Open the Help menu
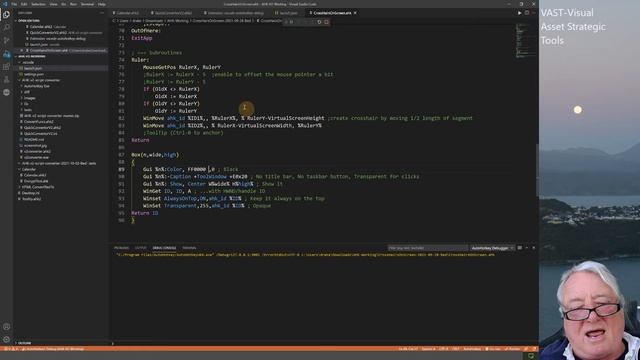 (102, 4)
